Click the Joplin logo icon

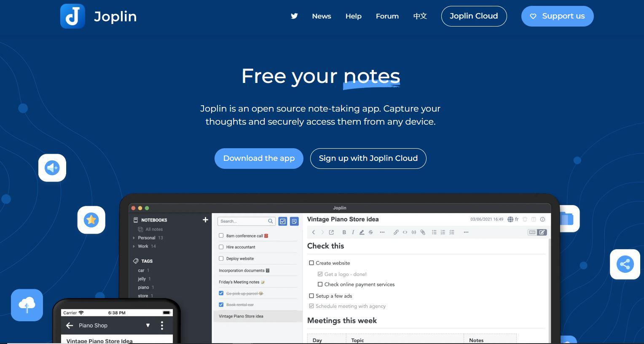pos(72,16)
